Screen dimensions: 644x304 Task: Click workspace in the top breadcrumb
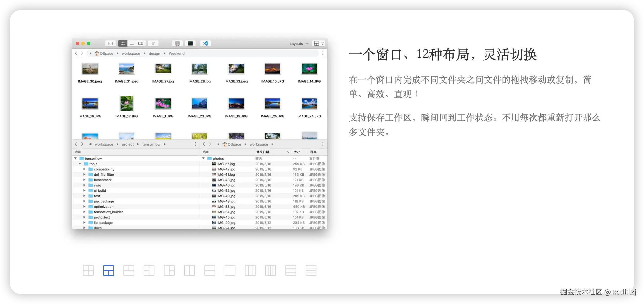[x=131, y=53]
